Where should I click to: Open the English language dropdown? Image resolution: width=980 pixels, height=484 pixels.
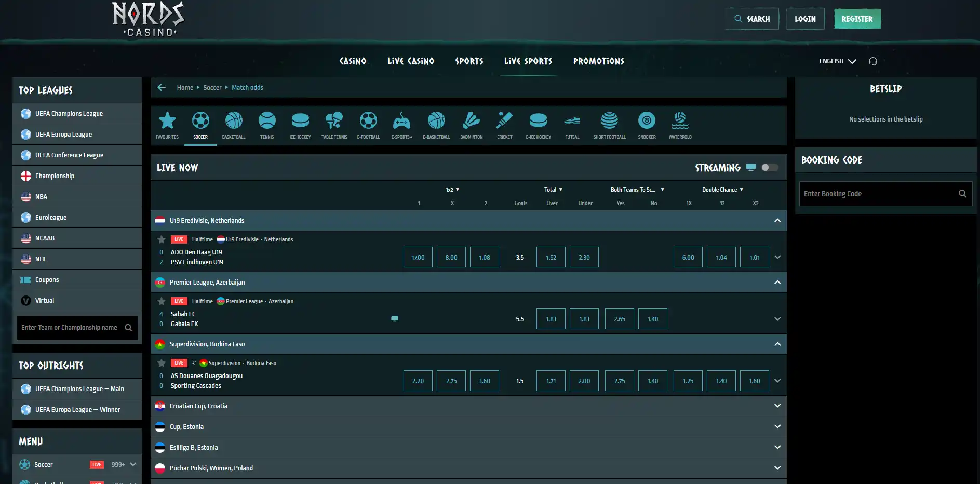tap(837, 61)
